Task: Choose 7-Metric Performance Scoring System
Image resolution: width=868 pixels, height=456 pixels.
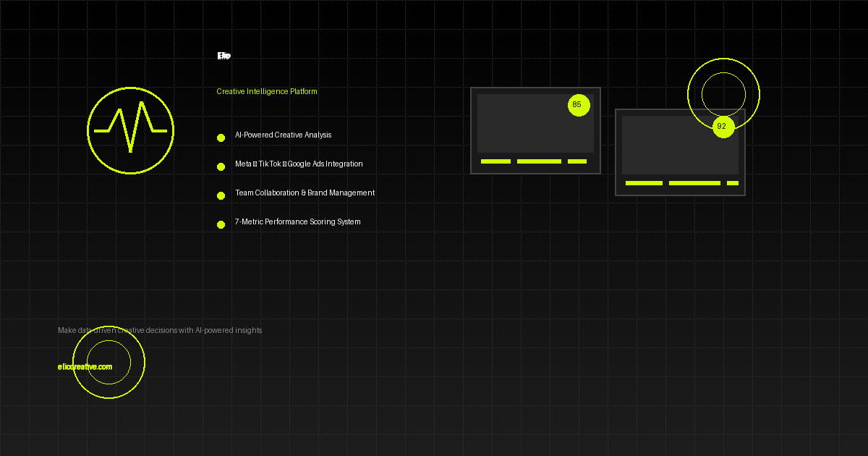Action: tap(297, 222)
